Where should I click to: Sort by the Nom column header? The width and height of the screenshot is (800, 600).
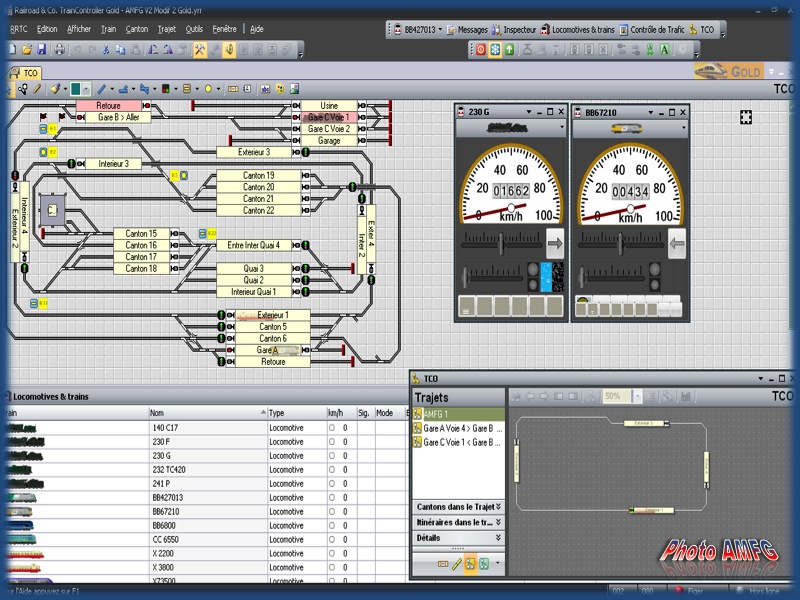click(x=208, y=413)
